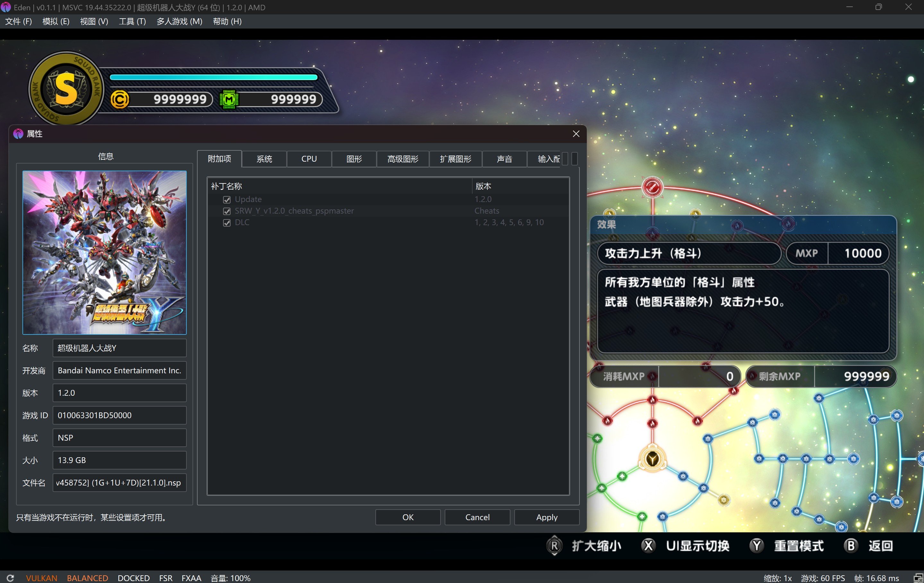Toggle the DLC checkbox
This screenshot has width=924, height=583.
coord(227,223)
